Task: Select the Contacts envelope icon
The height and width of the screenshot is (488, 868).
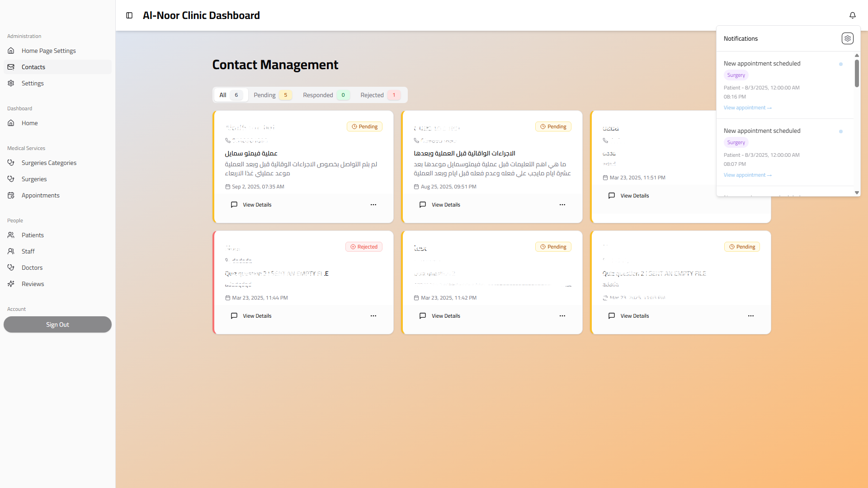Action: [11, 67]
